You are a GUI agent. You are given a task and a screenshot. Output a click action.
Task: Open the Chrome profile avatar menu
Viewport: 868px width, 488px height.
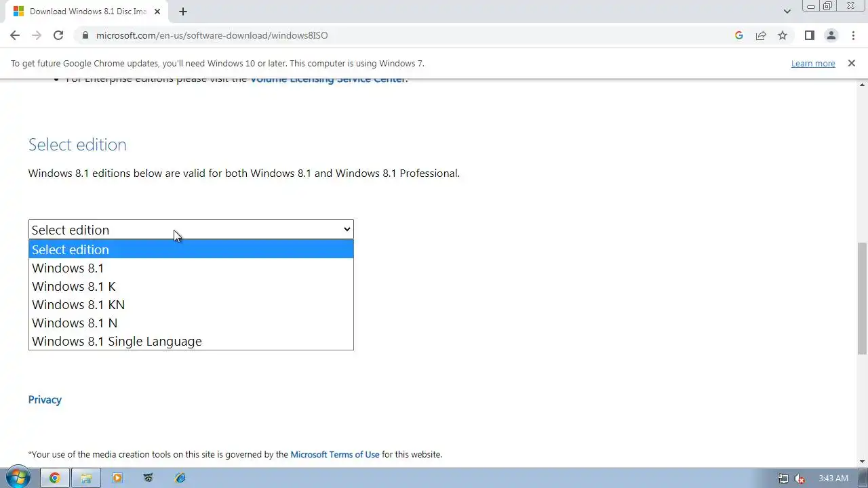[x=831, y=35]
